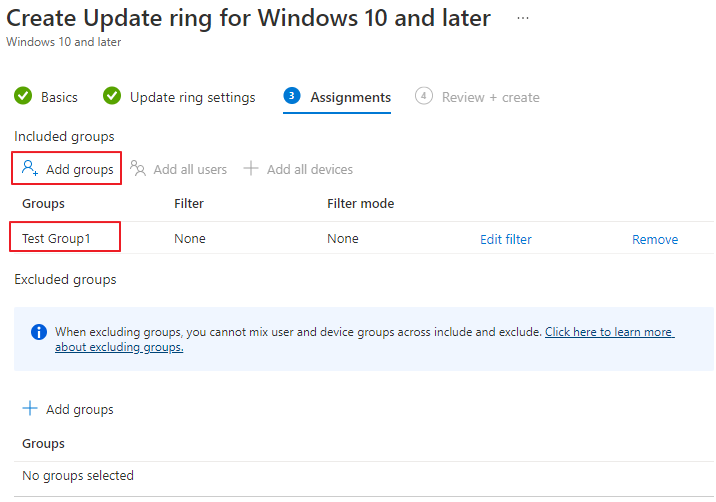This screenshot has width=716, height=502.
Task: Click the Create Update ring page title
Action: click(x=248, y=18)
